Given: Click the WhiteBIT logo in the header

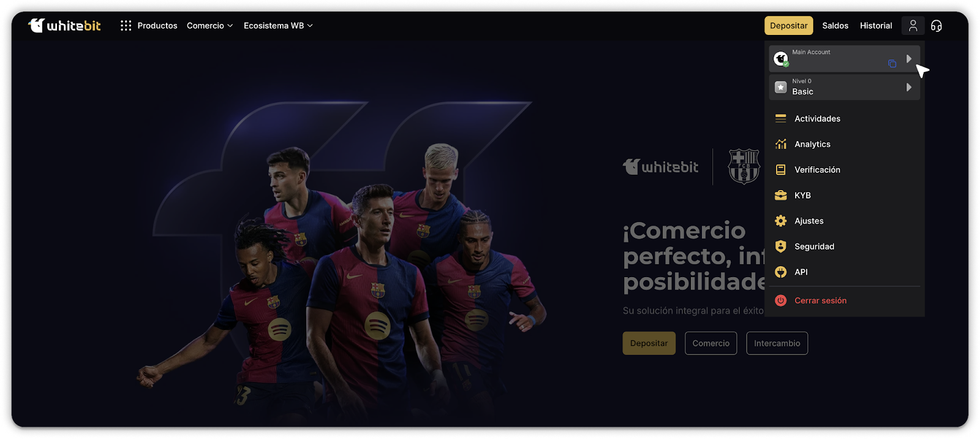Looking at the screenshot, I should click(64, 25).
